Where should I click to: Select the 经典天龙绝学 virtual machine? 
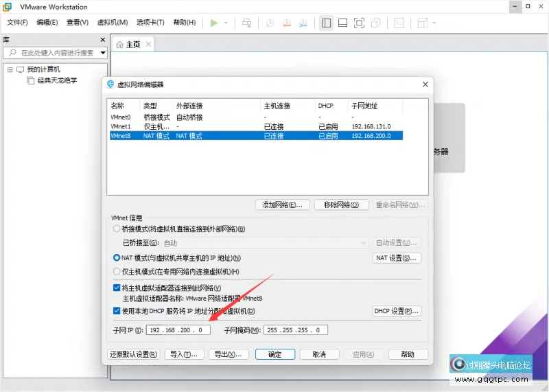pyautogui.click(x=57, y=80)
